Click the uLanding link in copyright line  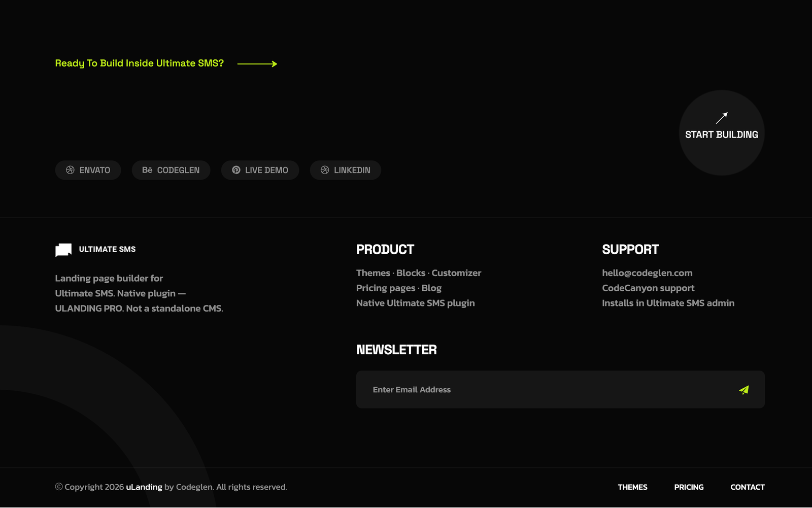[144, 487]
